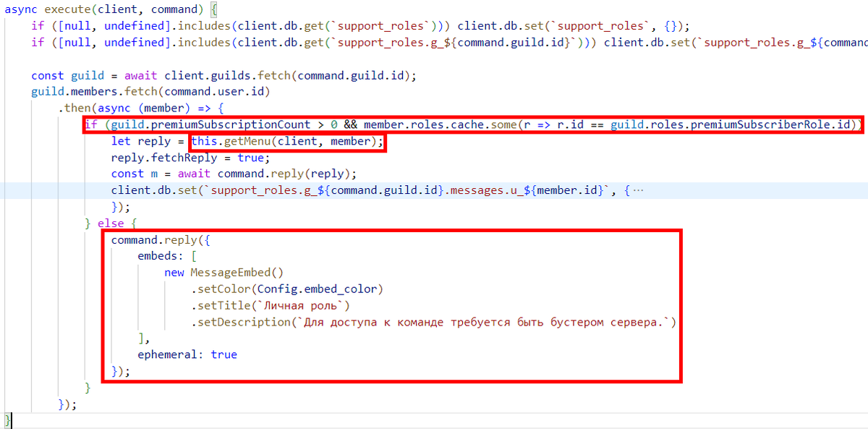Viewport: 868px width, 434px height.
Task: Click 'client.guilds.fetch' call
Action: 227,75
